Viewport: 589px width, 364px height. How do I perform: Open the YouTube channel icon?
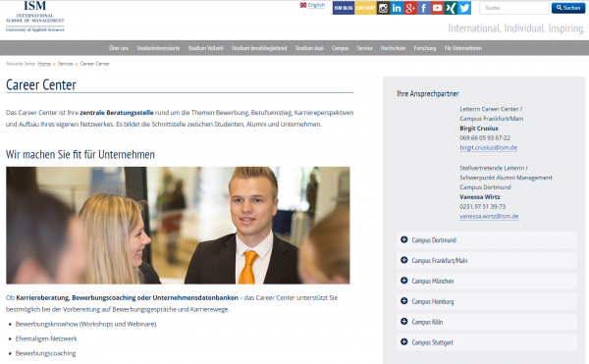coord(437,8)
